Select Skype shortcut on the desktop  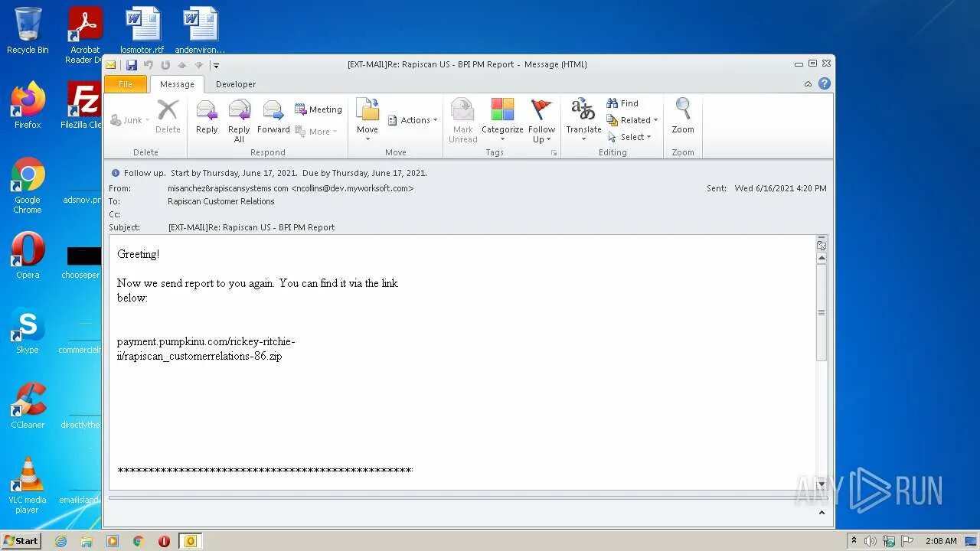click(x=28, y=330)
